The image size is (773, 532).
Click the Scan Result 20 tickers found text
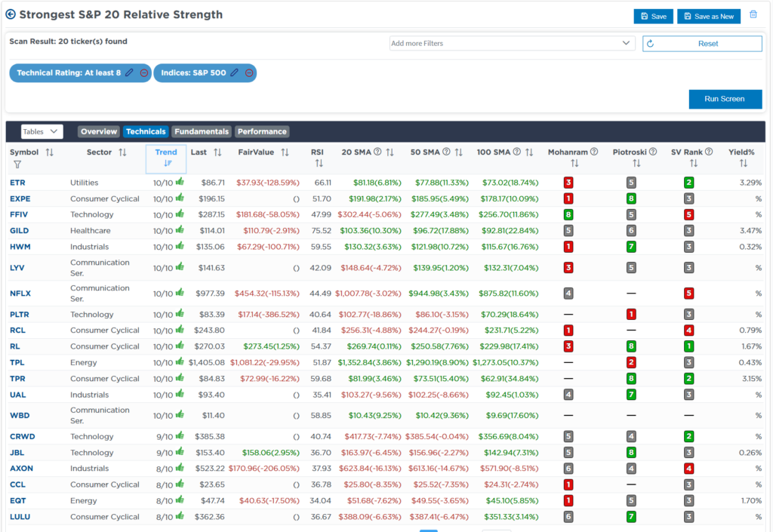point(68,42)
